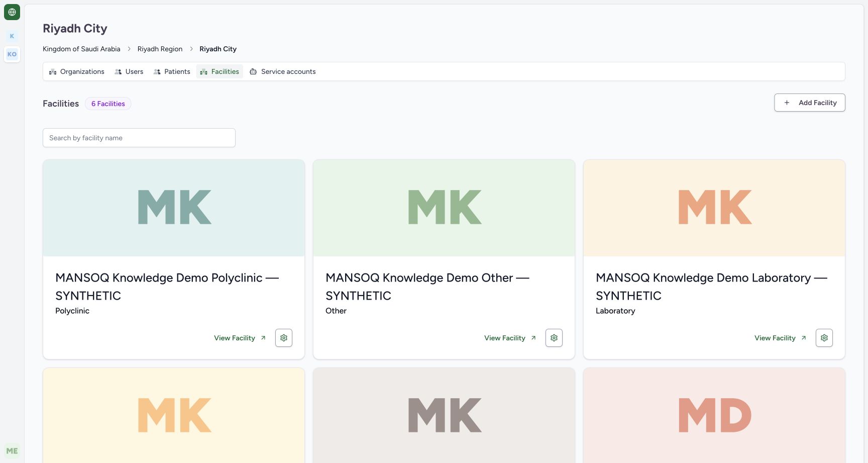The image size is (868, 463).
Task: Click the Laboratory MK orange banner thumbnail
Action: point(714,208)
